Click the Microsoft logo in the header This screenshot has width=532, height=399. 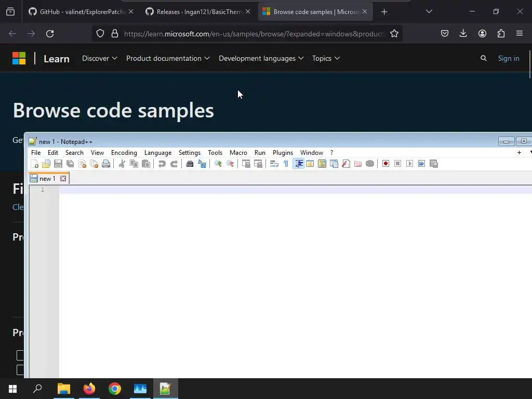19,58
